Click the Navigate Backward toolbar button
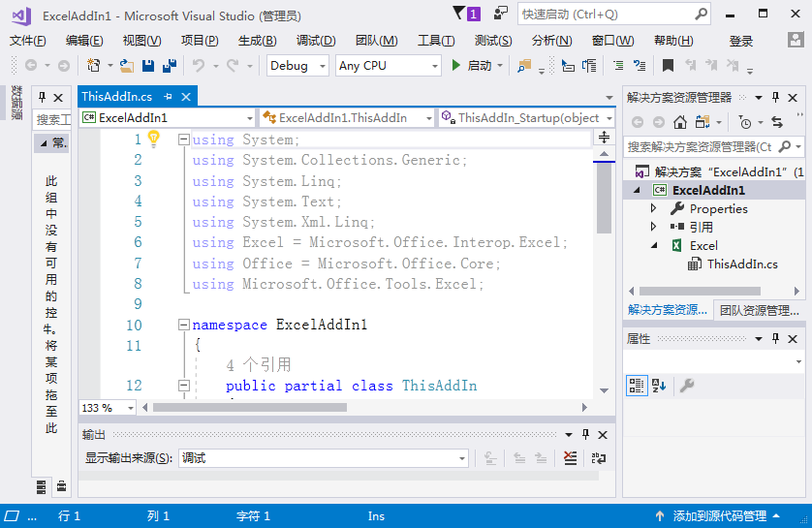The height and width of the screenshot is (528, 812). 31,65
